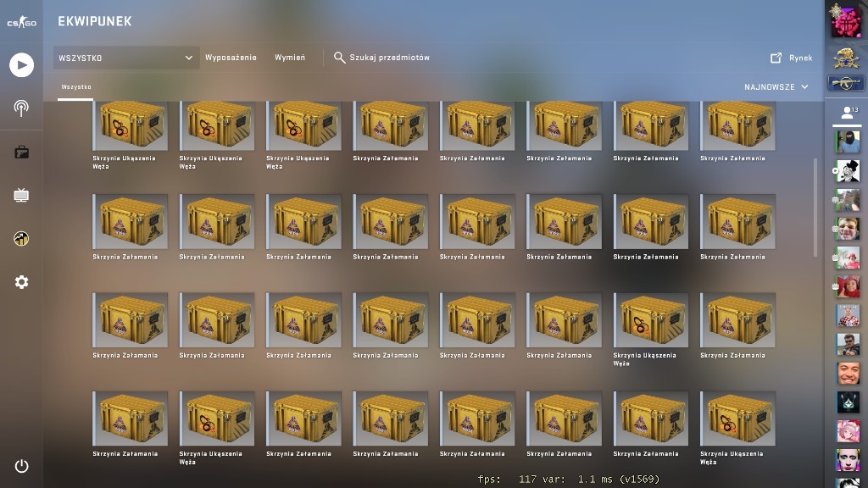Click the inventory vertical scrollbar
The image size is (868, 488).
point(815,208)
